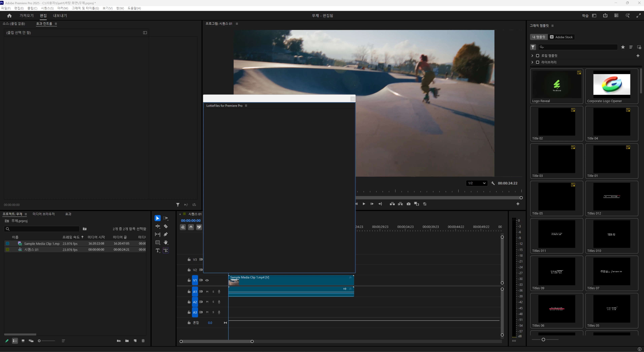Open the program monitor wrench settings
The image size is (644, 352).
(493, 183)
